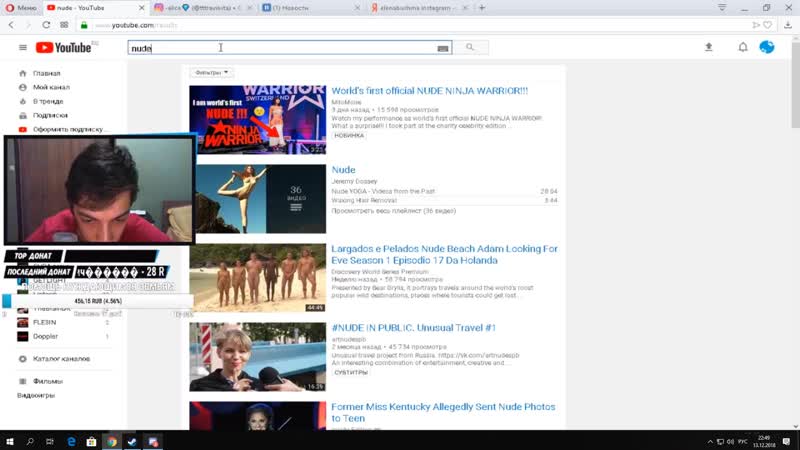The width and height of the screenshot is (800, 450).
Task: Open Doppler channel subscription
Action: 45,336
